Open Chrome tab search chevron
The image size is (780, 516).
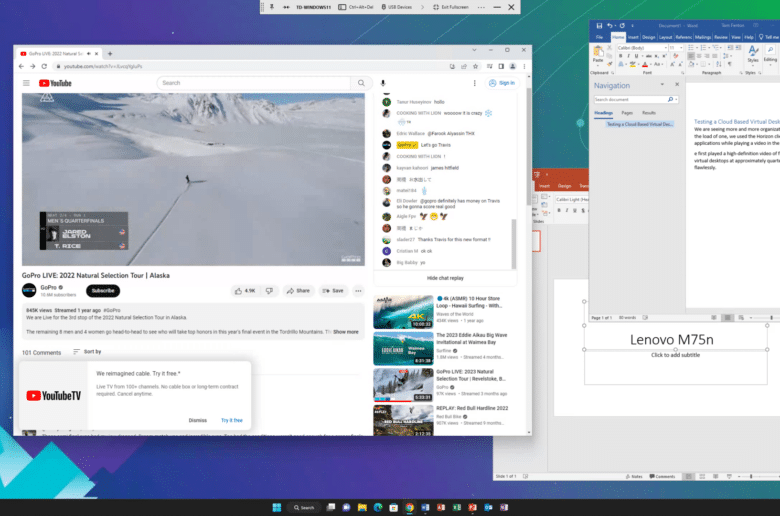coord(474,50)
